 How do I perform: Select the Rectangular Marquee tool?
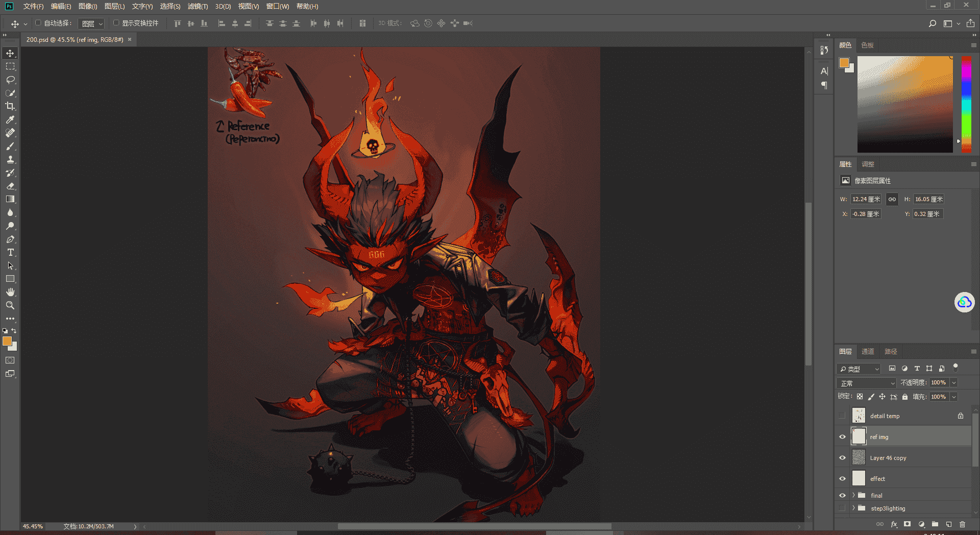pos(10,66)
